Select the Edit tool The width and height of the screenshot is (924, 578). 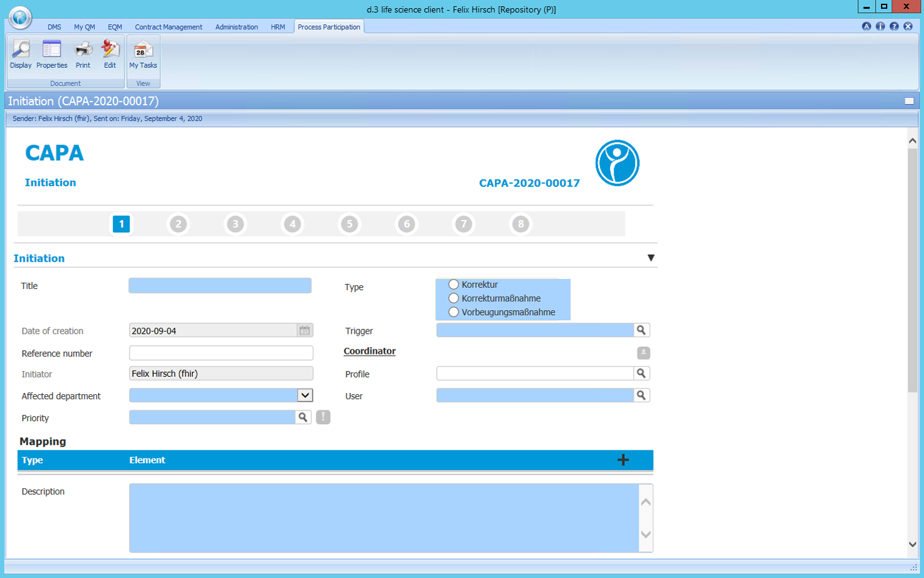click(x=110, y=55)
